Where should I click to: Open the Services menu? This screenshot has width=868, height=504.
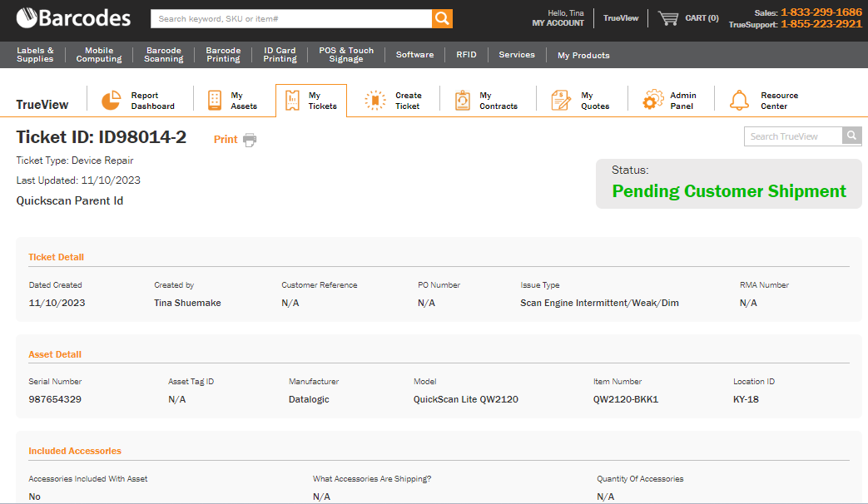517,55
